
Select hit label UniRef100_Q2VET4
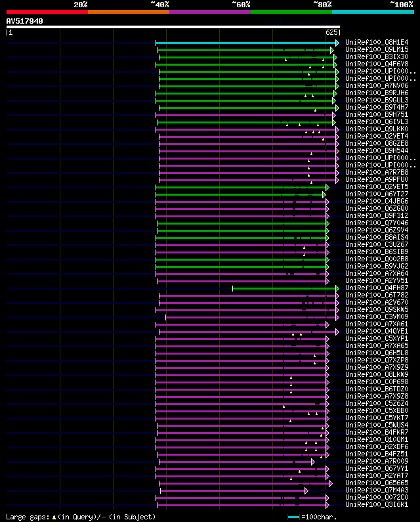377,136
